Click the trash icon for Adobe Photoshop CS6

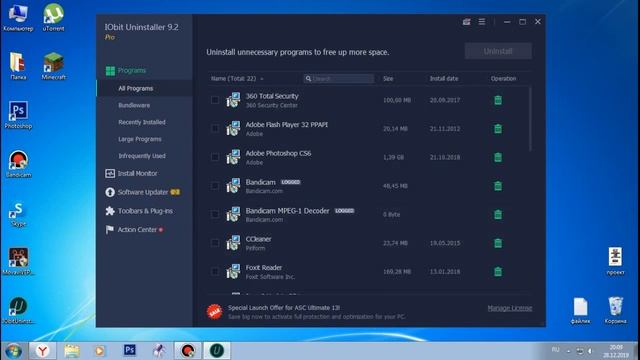tap(498, 157)
